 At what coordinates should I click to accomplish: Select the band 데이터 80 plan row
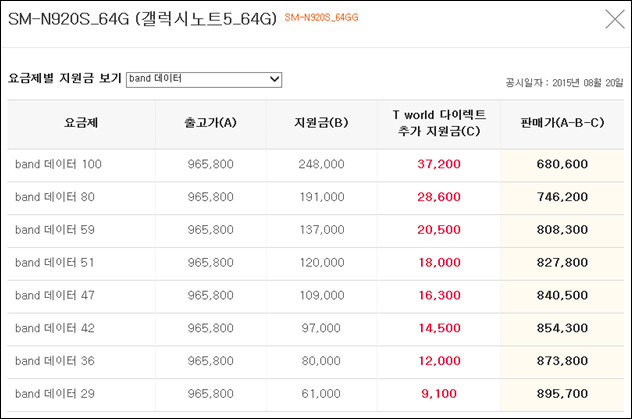(x=316, y=197)
